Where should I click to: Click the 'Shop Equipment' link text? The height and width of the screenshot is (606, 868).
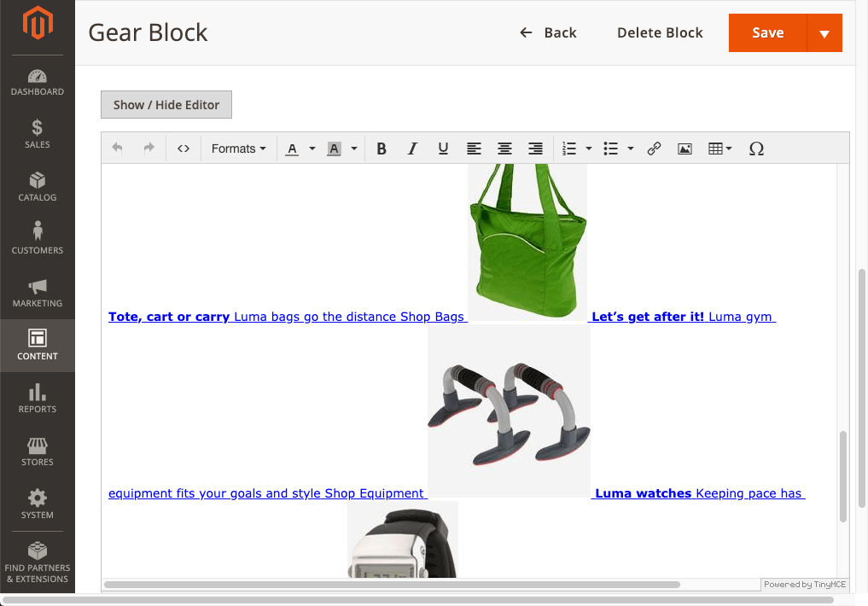pos(374,493)
